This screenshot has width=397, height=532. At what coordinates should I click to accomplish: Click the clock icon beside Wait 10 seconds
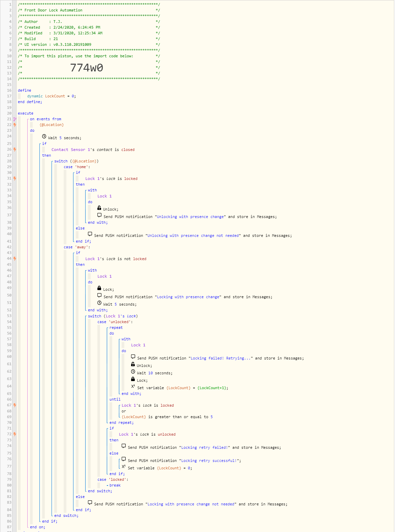(x=133, y=372)
